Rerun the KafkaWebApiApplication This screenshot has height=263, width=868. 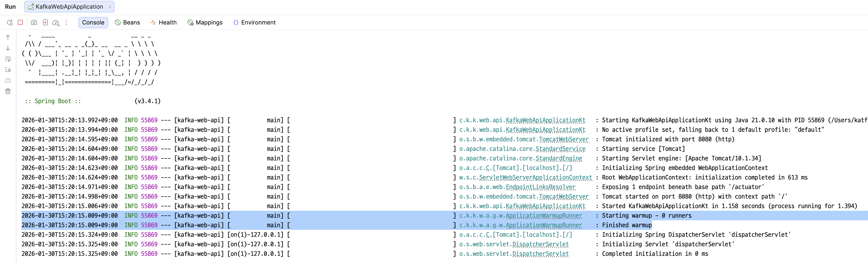(x=10, y=23)
